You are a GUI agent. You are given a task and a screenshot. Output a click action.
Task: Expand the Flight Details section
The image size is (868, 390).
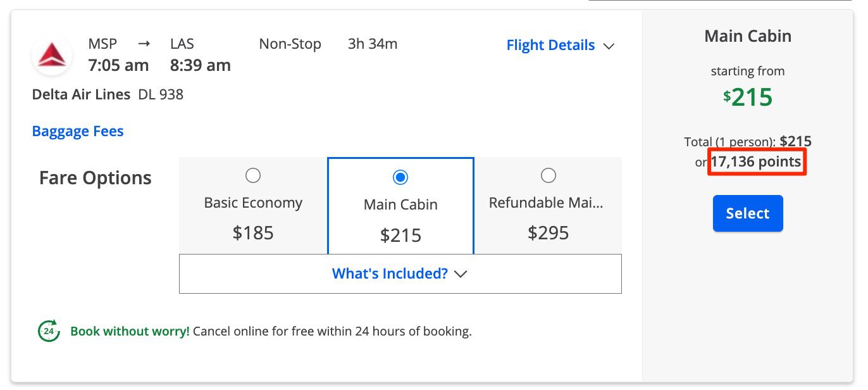point(561,45)
